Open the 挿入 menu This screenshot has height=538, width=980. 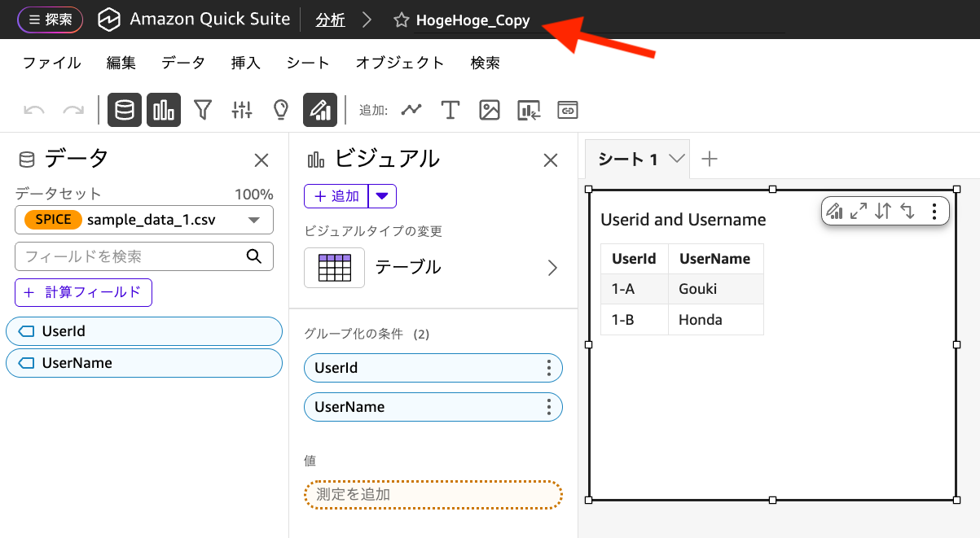tap(246, 62)
